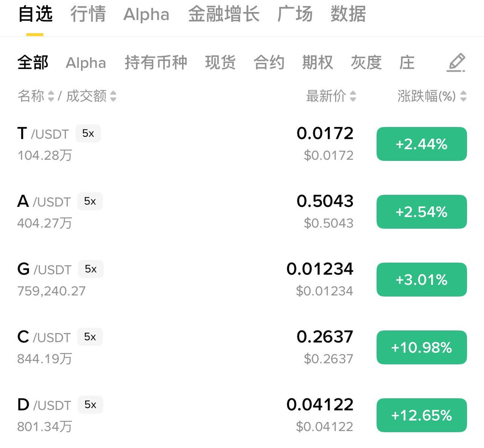This screenshot has height=448, width=484.
Task: Sort by change percent arrows next to 涨跌幅
Action: tap(463, 96)
